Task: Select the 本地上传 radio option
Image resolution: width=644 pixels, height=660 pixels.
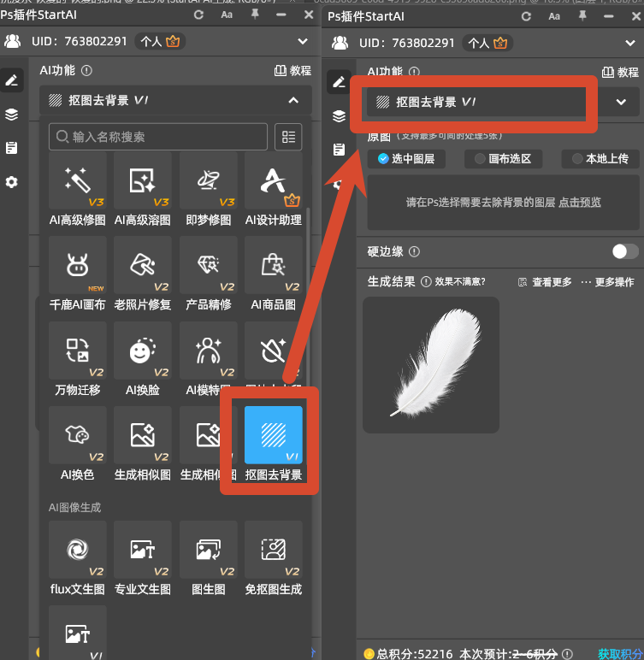Action: (x=600, y=159)
